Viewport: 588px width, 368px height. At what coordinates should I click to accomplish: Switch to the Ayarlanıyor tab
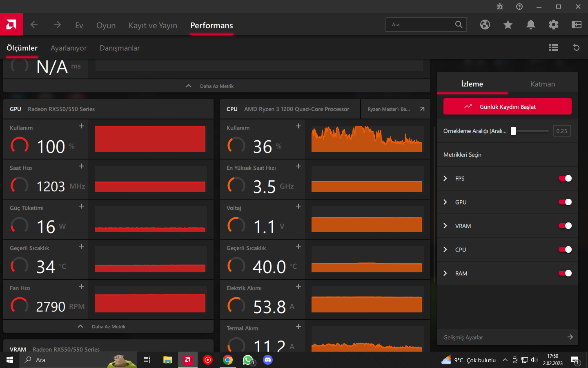click(69, 48)
